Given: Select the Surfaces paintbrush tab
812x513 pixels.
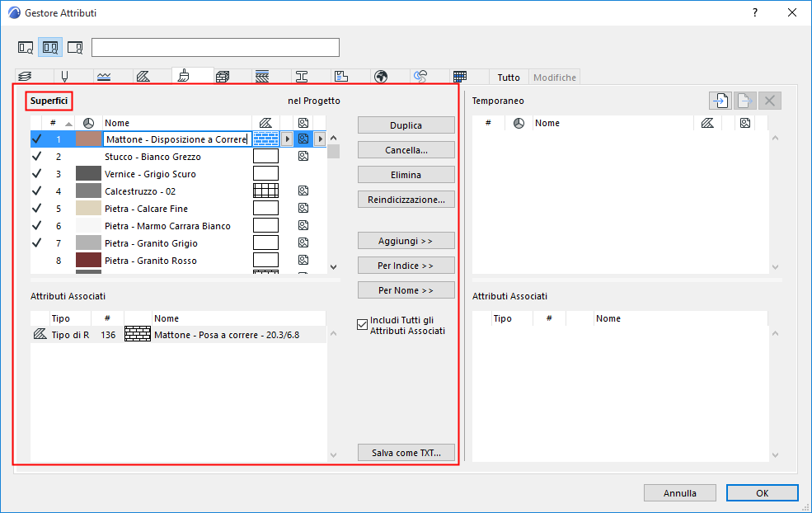Looking at the screenshot, I should (183, 76).
